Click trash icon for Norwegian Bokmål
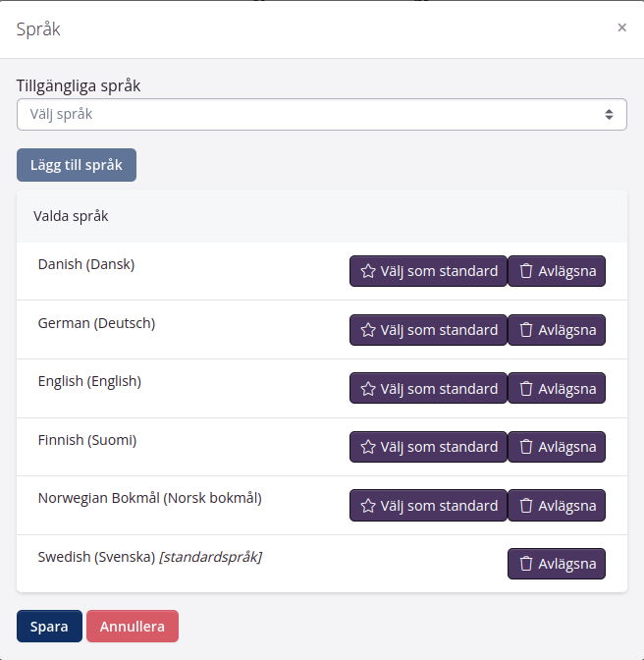The image size is (644, 660). tap(526, 506)
